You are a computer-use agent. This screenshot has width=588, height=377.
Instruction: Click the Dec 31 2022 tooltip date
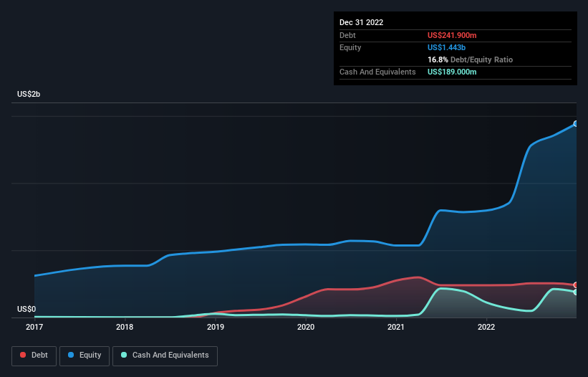[x=361, y=22]
